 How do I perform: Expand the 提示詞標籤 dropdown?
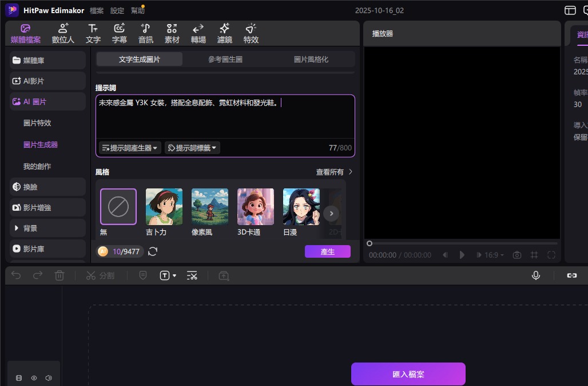tap(192, 148)
